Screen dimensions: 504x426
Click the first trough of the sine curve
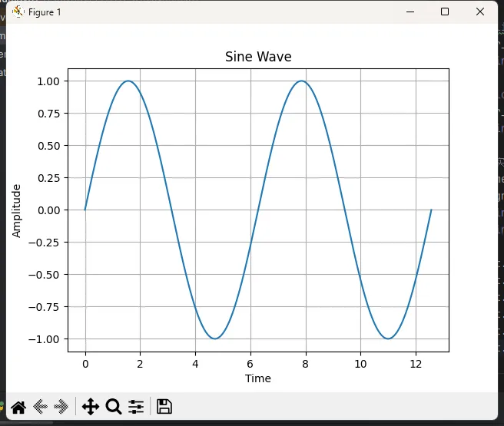point(215,338)
